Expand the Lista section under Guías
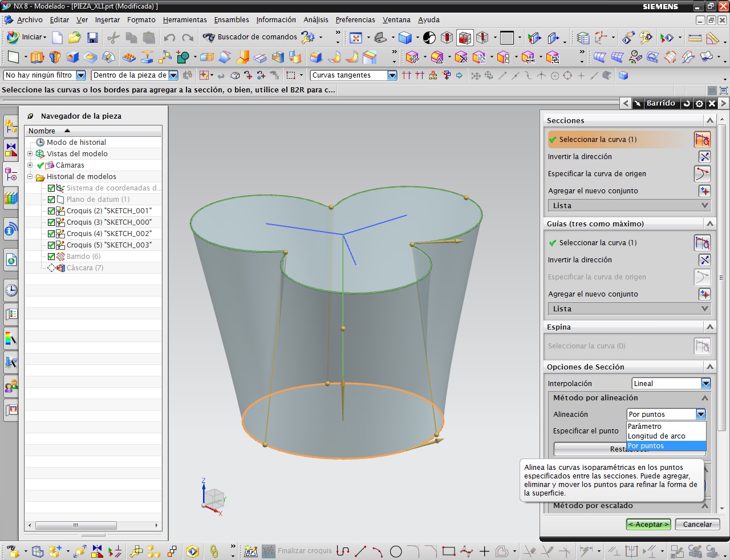This screenshot has height=560, width=730. click(x=629, y=309)
